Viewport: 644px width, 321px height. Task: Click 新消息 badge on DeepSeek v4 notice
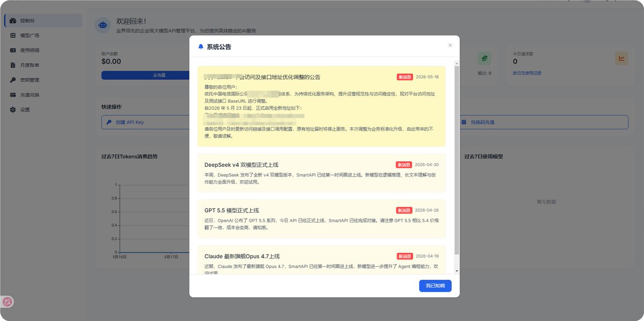point(405,165)
